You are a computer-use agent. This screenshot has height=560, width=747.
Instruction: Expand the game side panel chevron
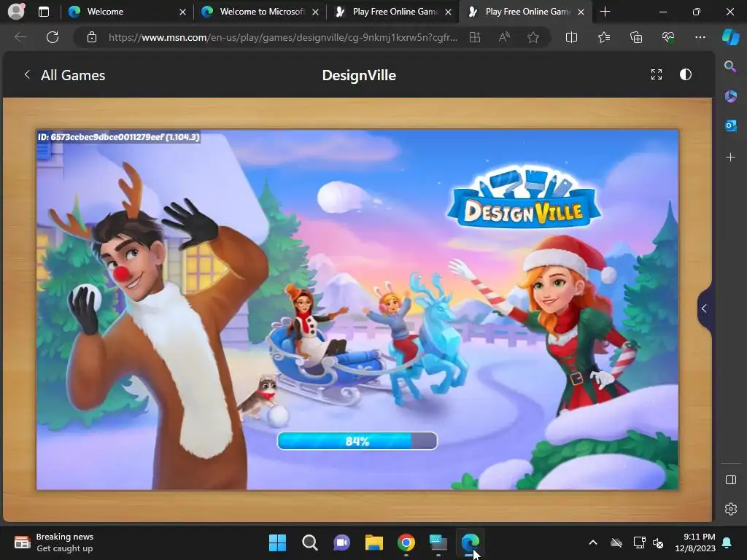(704, 308)
